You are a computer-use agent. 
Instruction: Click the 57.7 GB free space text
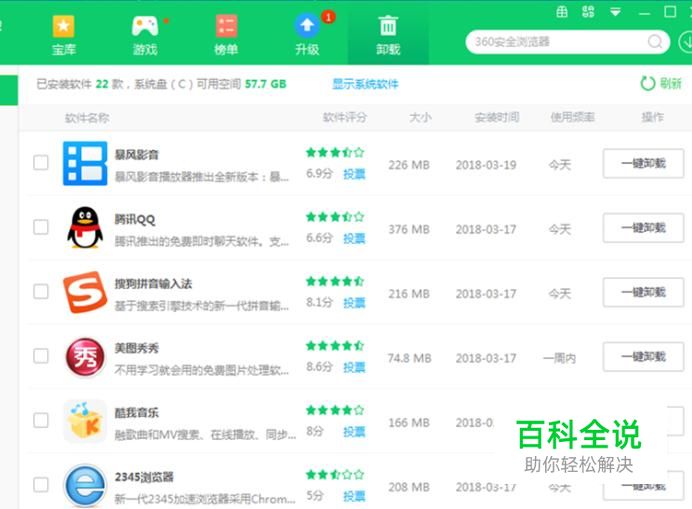point(266,84)
